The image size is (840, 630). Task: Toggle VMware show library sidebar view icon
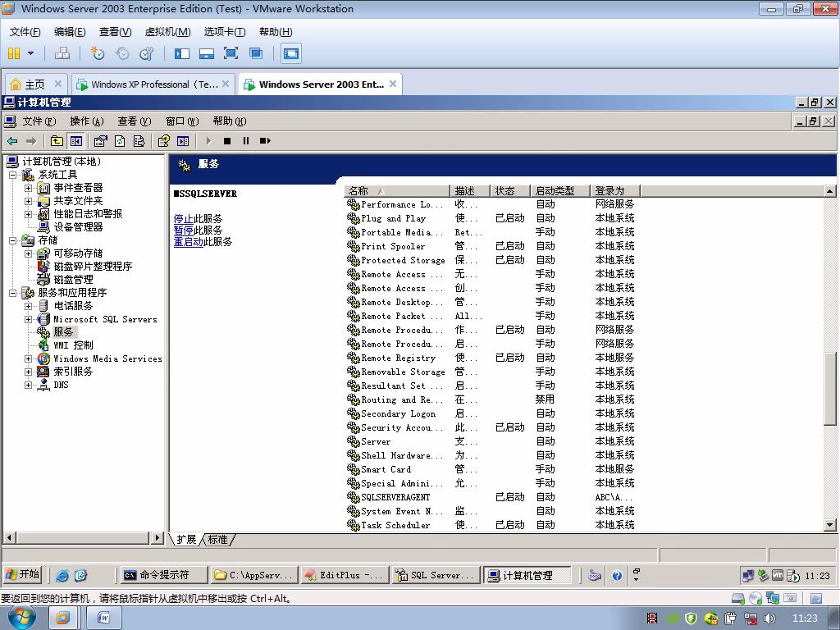(181, 53)
